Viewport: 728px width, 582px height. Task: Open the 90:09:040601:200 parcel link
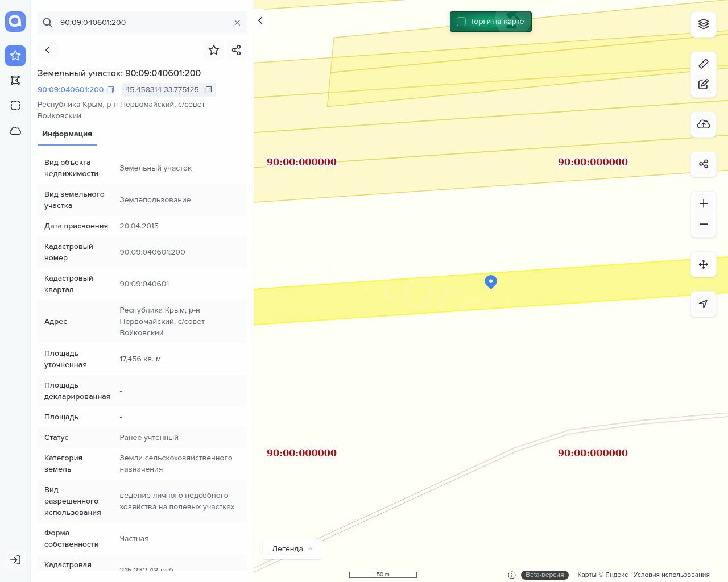coord(71,90)
